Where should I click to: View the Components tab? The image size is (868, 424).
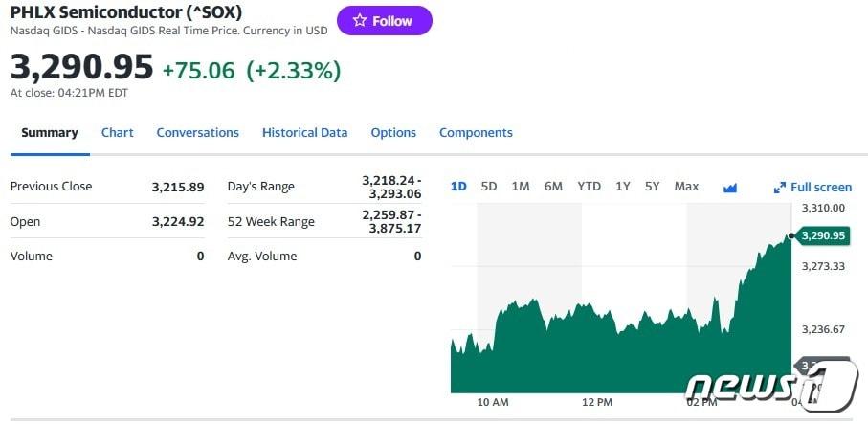click(x=476, y=133)
